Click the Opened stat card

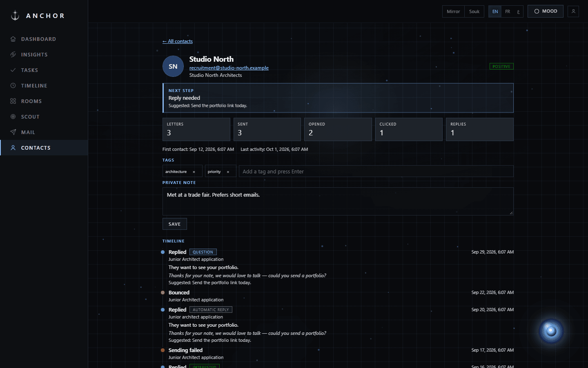(x=338, y=129)
